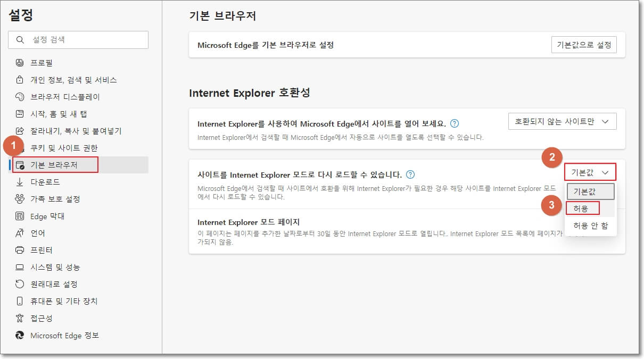Screen dimensions: 644x359
Task: Select 기본 브라우저 in the sidebar
Action: coord(78,165)
